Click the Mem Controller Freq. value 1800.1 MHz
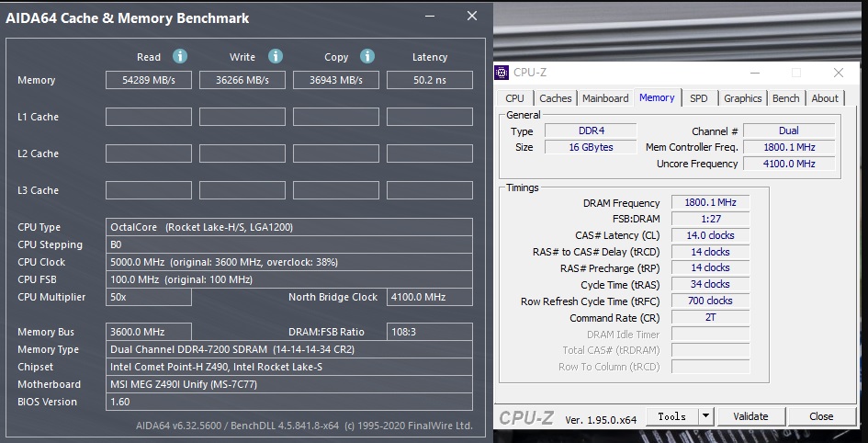The image size is (868, 443). pyautogui.click(x=789, y=147)
